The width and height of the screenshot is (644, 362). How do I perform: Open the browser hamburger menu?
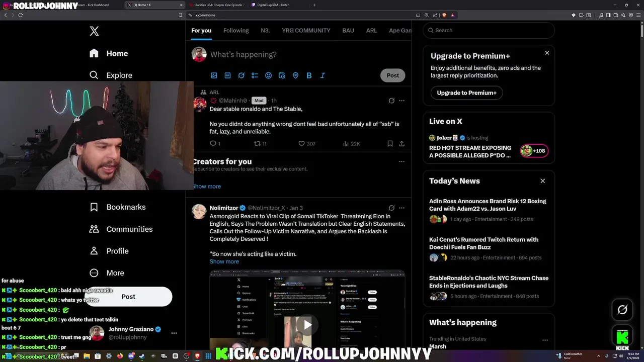pos(637,15)
